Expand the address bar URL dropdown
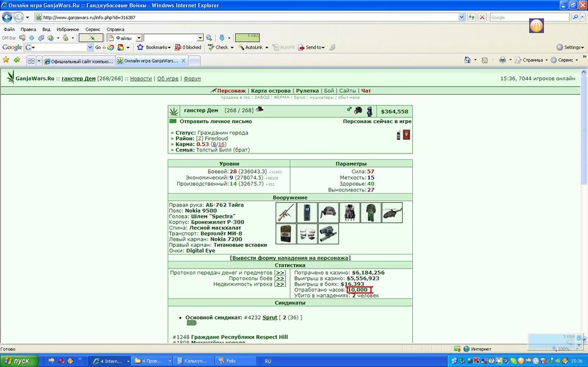The height and width of the screenshot is (367, 588). pyautogui.click(x=462, y=17)
